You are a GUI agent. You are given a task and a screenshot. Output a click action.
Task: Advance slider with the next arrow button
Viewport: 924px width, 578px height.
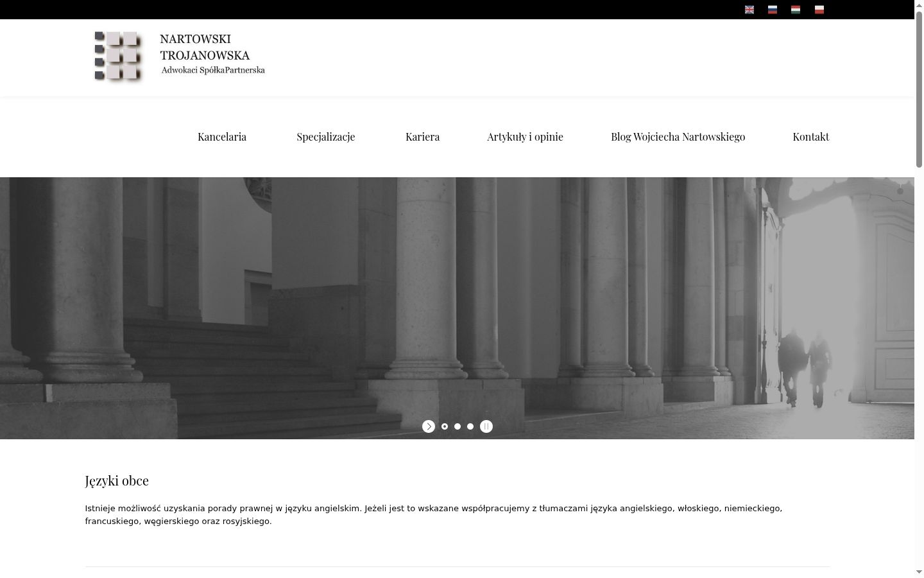click(x=429, y=426)
